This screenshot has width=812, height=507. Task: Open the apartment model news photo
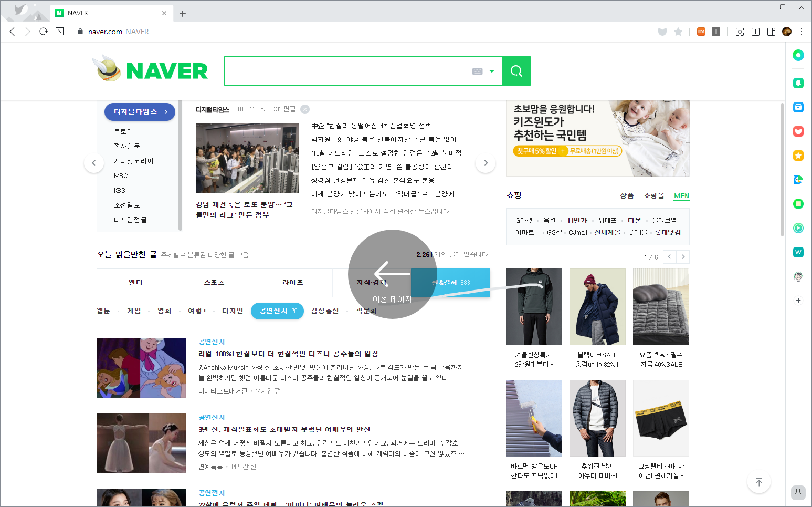point(247,158)
